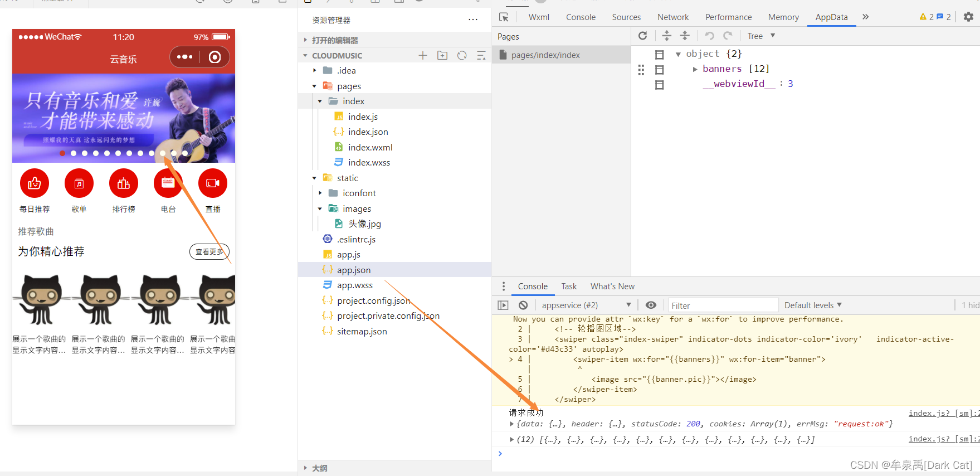Toggle console sidebar panel

[503, 305]
